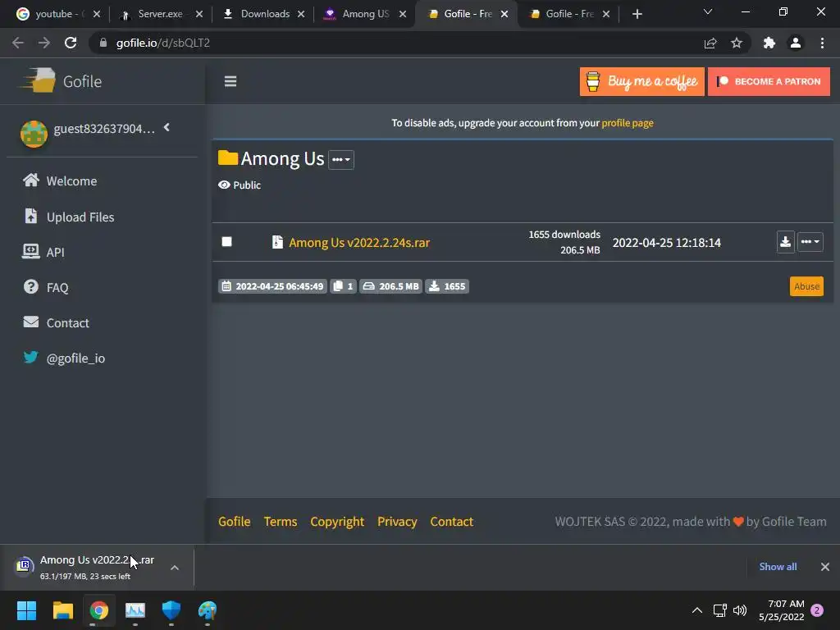840x630 pixels.
Task: Open the notification count badge
Action: click(x=817, y=610)
